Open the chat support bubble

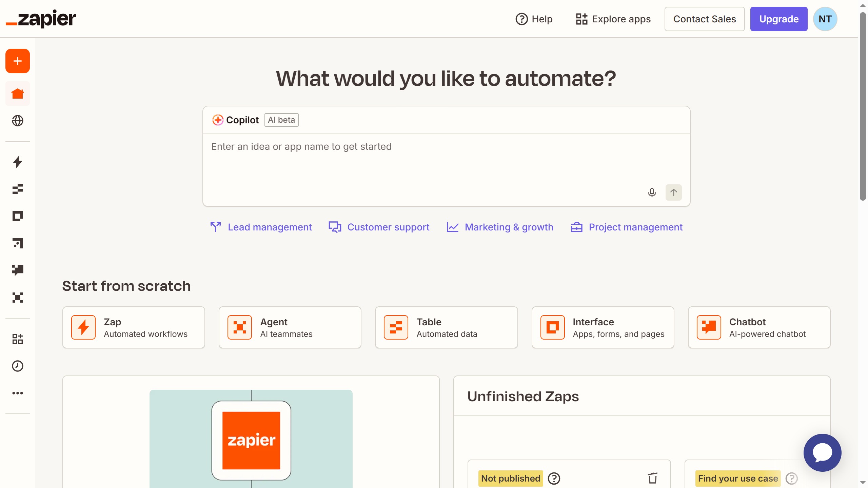tap(822, 453)
